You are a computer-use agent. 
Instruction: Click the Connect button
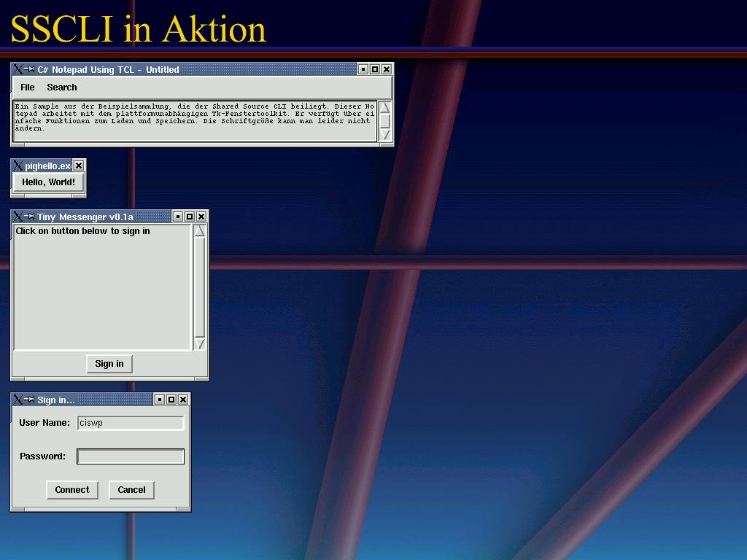click(x=72, y=490)
